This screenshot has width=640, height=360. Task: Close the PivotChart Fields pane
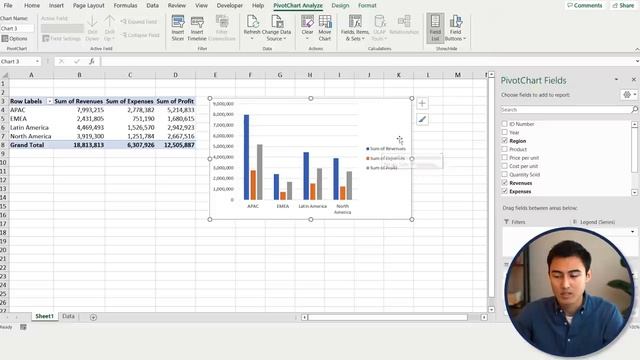[633, 80]
